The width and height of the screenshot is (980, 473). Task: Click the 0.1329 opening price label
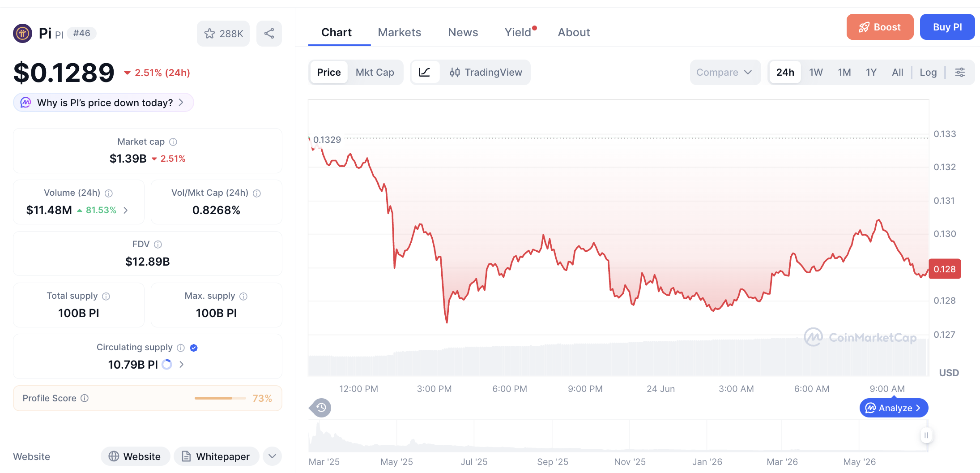click(x=327, y=140)
